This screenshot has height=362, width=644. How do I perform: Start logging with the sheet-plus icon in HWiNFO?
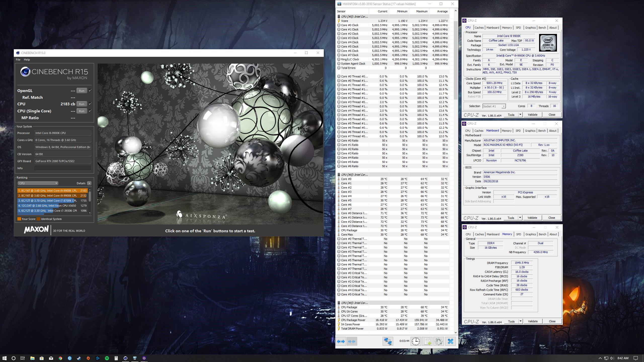(x=427, y=341)
